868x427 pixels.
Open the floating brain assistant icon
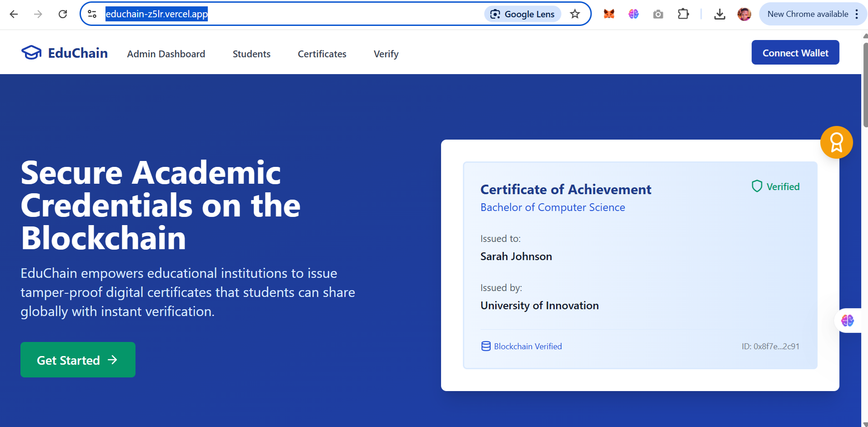click(x=847, y=320)
